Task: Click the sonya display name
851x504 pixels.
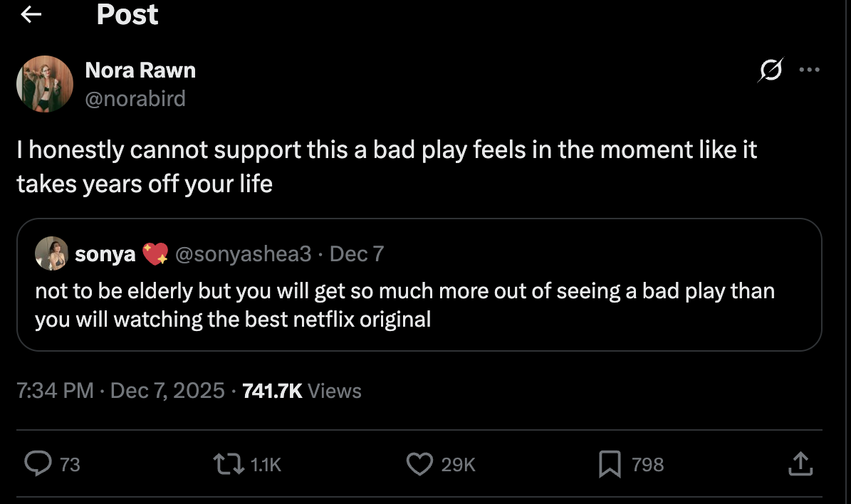Action: (105, 254)
